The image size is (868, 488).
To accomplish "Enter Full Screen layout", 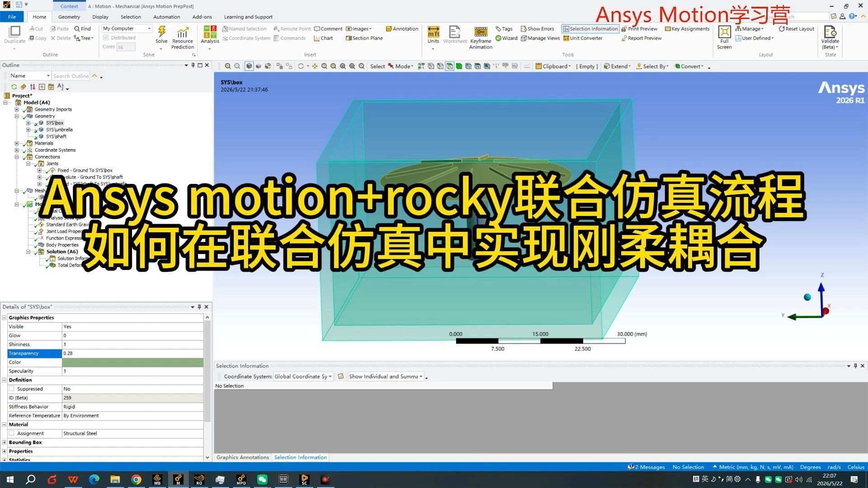I will [x=724, y=38].
